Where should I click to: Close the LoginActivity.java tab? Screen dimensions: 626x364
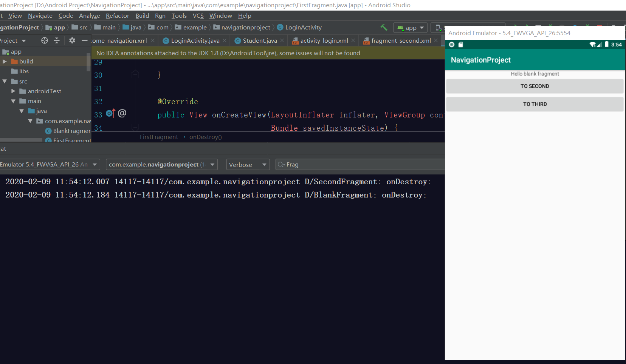pyautogui.click(x=225, y=40)
